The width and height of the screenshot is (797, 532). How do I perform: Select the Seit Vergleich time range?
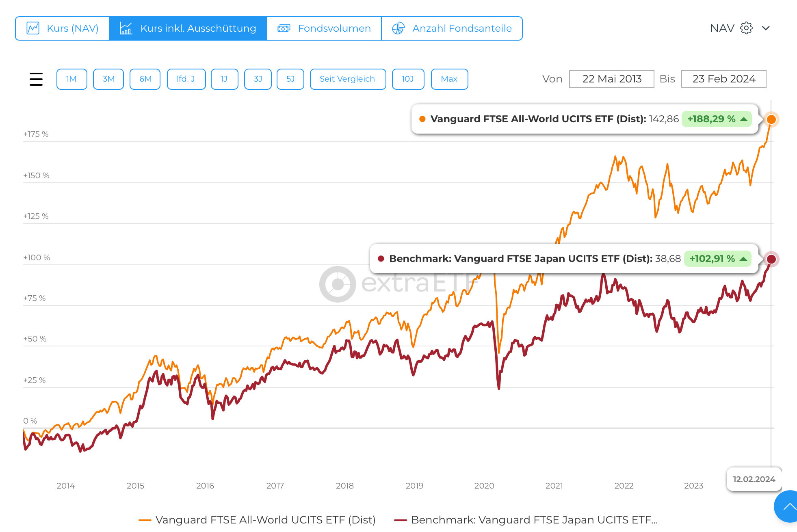(347, 79)
